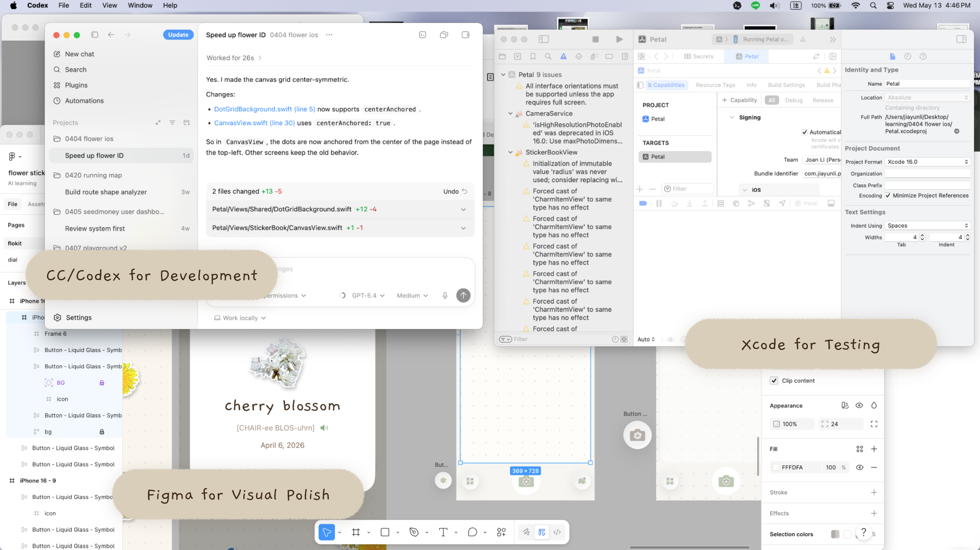Start a New chat in Codex
Viewport: 980px width, 550px height.
click(79, 54)
